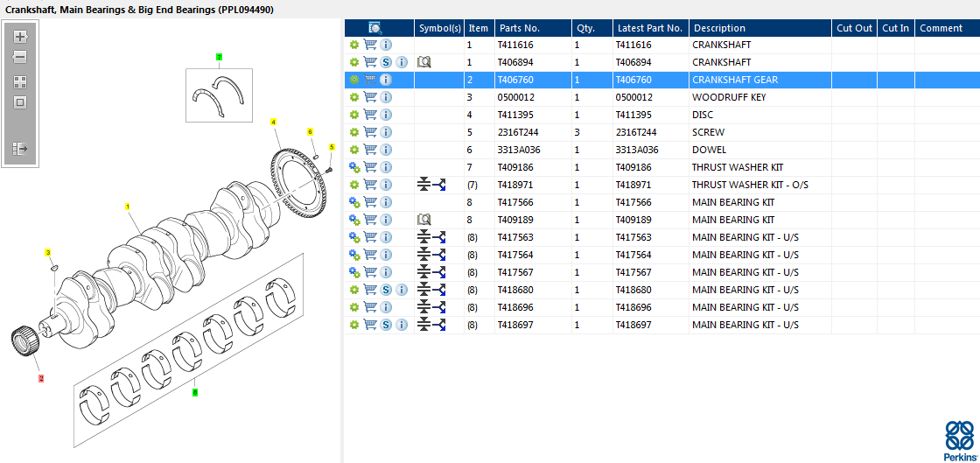
Task: Click the S supersession icon for T406894
Action: (386, 62)
